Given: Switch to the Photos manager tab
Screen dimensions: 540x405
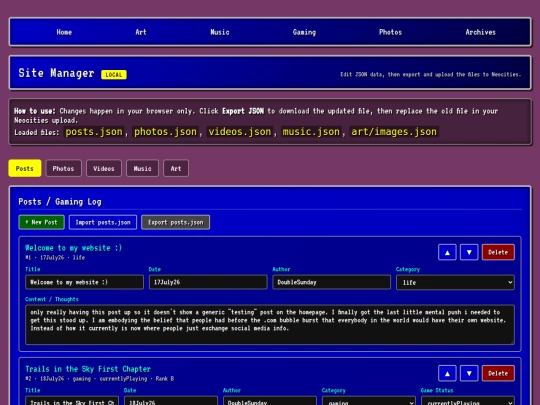Looking at the screenshot, I should click(x=63, y=168).
